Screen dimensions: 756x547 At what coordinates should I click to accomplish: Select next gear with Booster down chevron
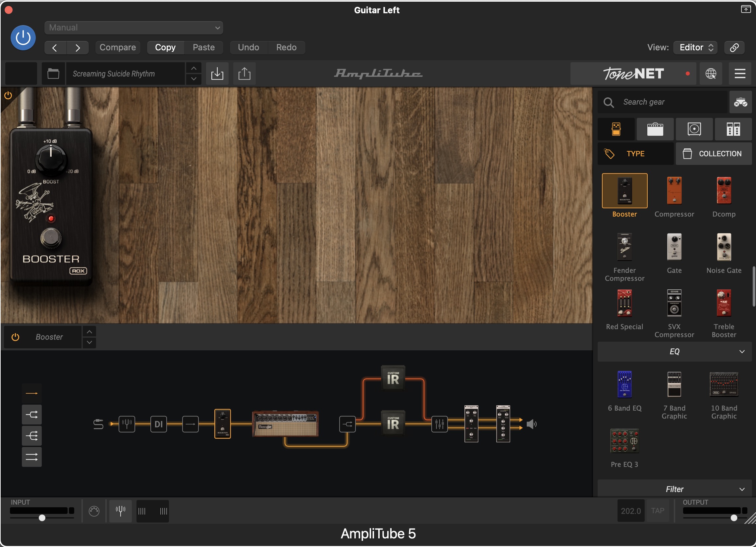click(89, 343)
